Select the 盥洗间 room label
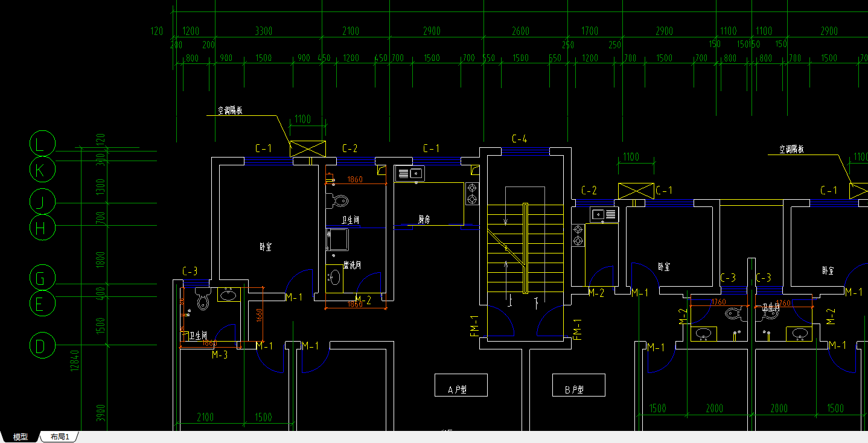This screenshot has height=443, width=868. pyautogui.click(x=352, y=265)
